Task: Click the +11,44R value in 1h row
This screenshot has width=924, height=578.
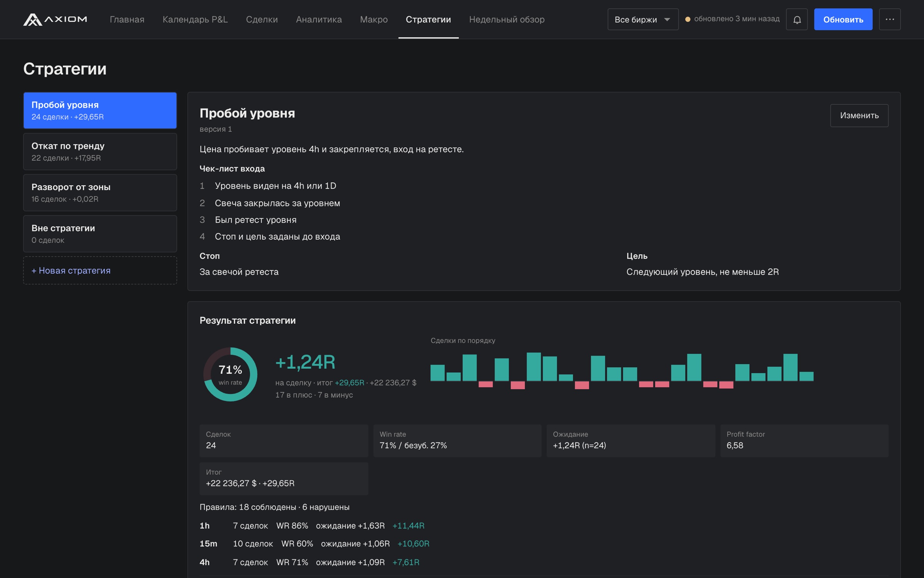Action: click(x=408, y=526)
